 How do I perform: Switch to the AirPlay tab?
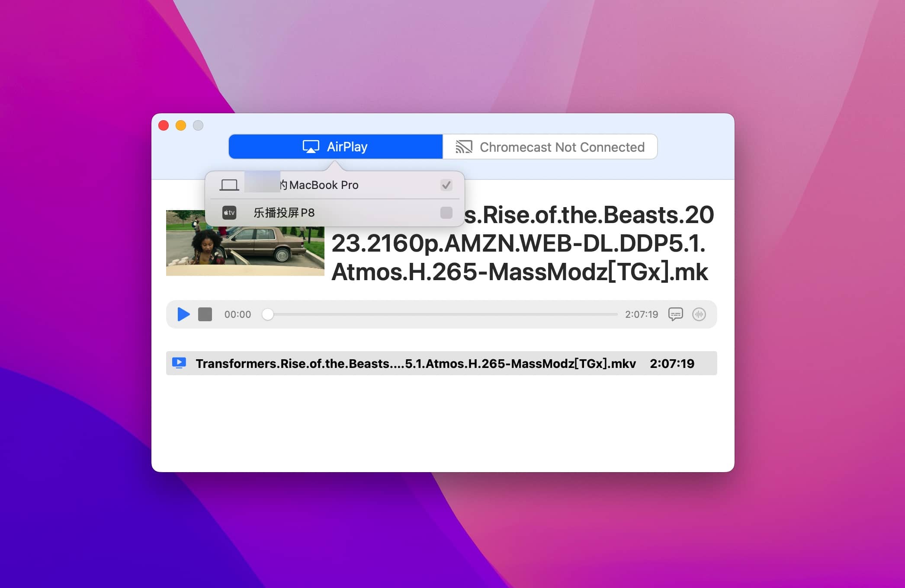click(335, 147)
